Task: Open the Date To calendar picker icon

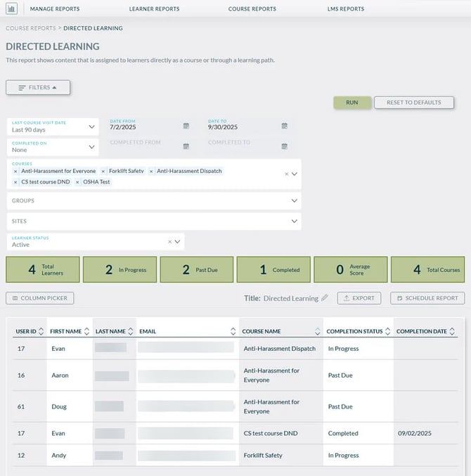Action: (x=285, y=126)
